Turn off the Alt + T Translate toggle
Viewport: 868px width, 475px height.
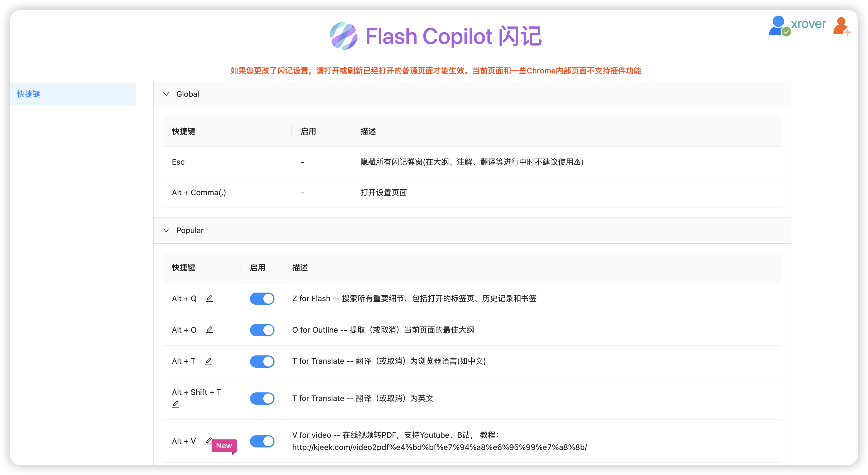coord(262,361)
